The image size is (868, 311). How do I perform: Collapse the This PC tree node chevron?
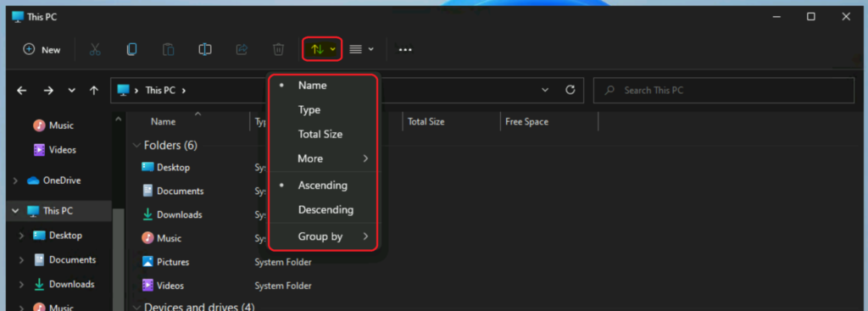click(15, 211)
